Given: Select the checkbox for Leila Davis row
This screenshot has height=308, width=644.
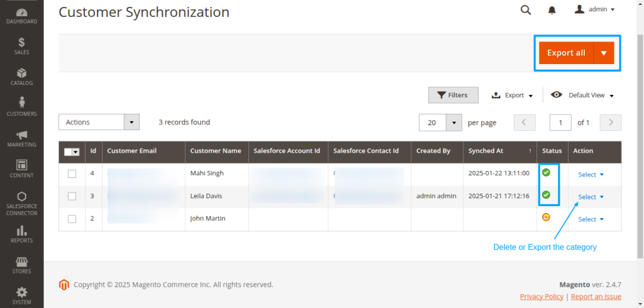Looking at the screenshot, I should 72,196.
